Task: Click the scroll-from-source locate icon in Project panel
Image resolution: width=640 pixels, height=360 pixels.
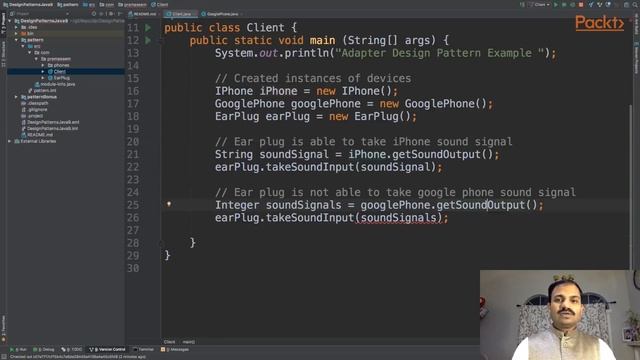Action: [94, 14]
